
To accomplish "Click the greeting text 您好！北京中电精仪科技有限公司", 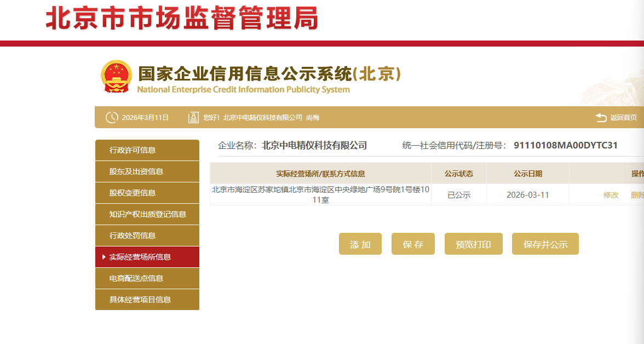I will click(x=252, y=118).
